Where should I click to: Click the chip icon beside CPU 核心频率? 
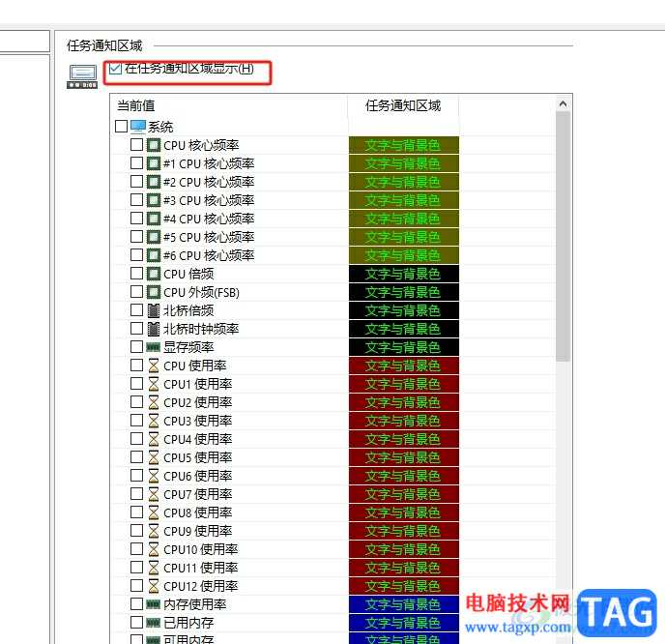pyautogui.click(x=154, y=145)
